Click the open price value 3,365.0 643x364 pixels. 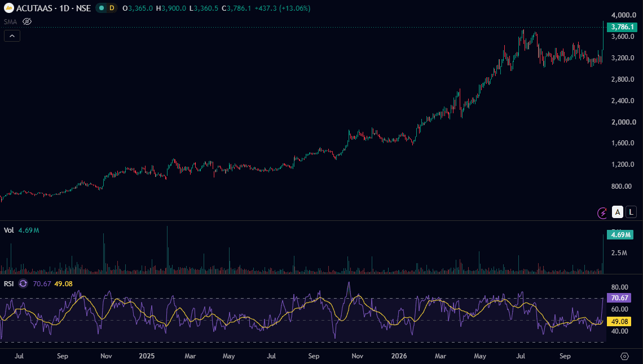point(140,8)
